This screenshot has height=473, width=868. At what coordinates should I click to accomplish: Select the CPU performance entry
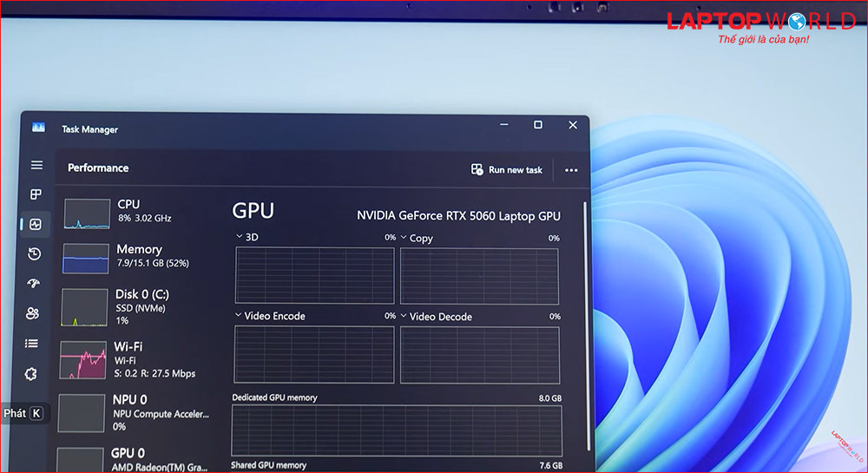click(x=139, y=211)
